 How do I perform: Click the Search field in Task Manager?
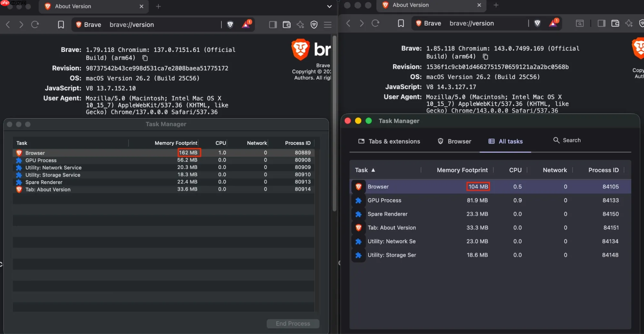coord(572,140)
